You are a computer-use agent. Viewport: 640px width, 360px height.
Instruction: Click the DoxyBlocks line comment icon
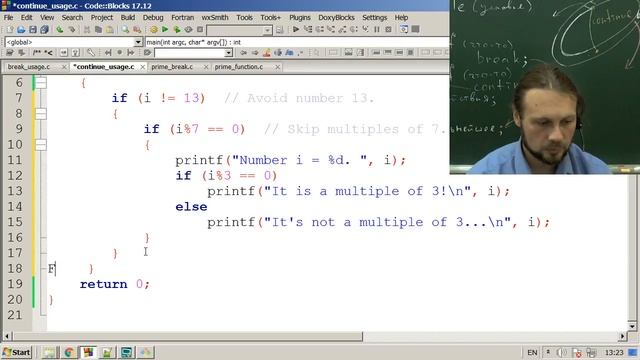pos(48,52)
